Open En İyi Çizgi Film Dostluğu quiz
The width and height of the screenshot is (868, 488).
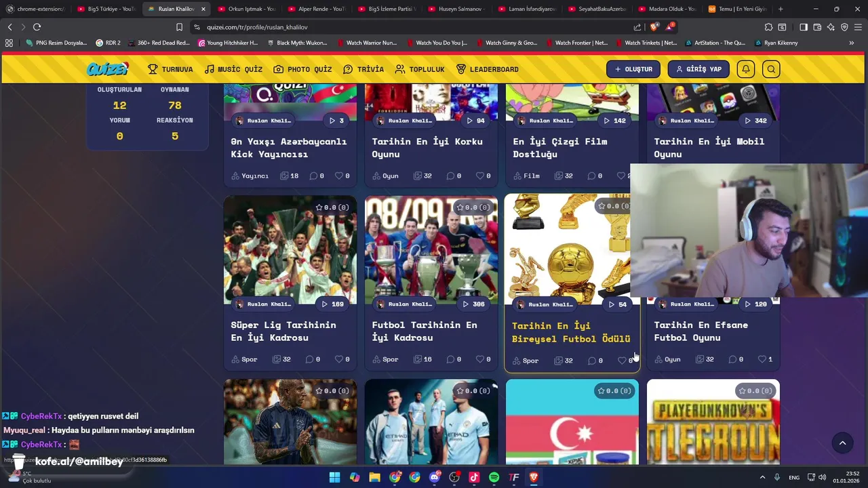[x=560, y=148]
